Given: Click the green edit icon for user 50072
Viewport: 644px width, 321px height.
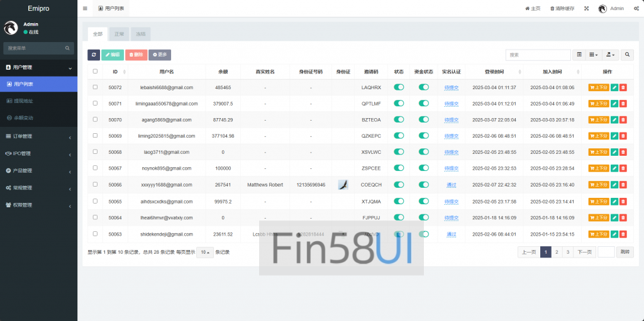Looking at the screenshot, I should 614,87.
